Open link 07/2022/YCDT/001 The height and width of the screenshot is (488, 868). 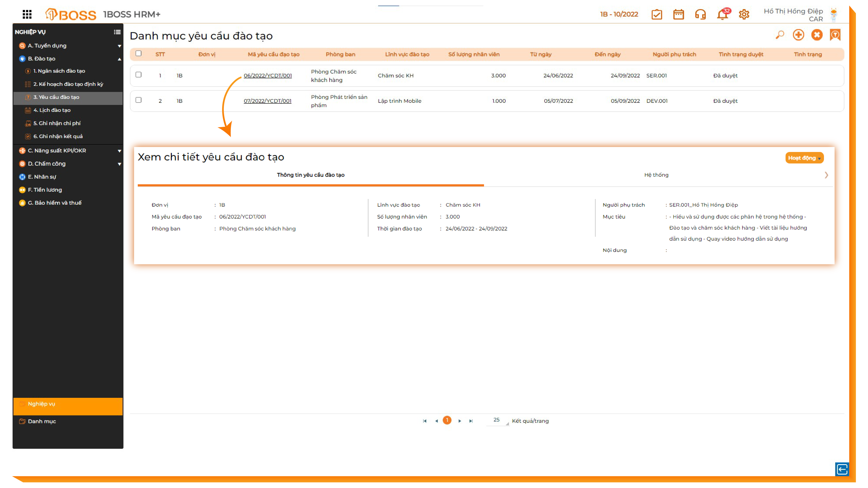tap(267, 101)
